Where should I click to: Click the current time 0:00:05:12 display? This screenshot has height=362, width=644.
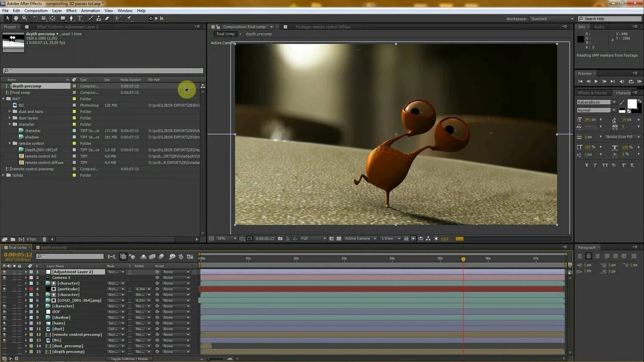(18, 255)
